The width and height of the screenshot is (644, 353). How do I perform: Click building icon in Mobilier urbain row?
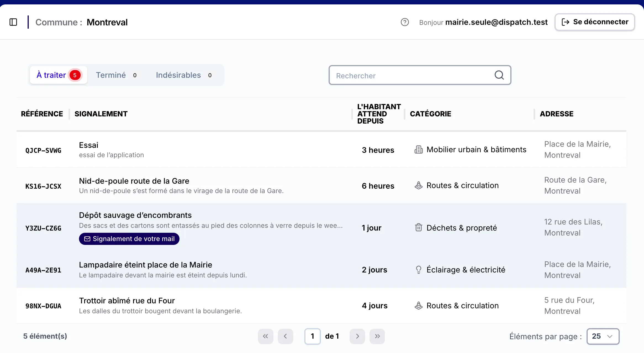(x=419, y=149)
